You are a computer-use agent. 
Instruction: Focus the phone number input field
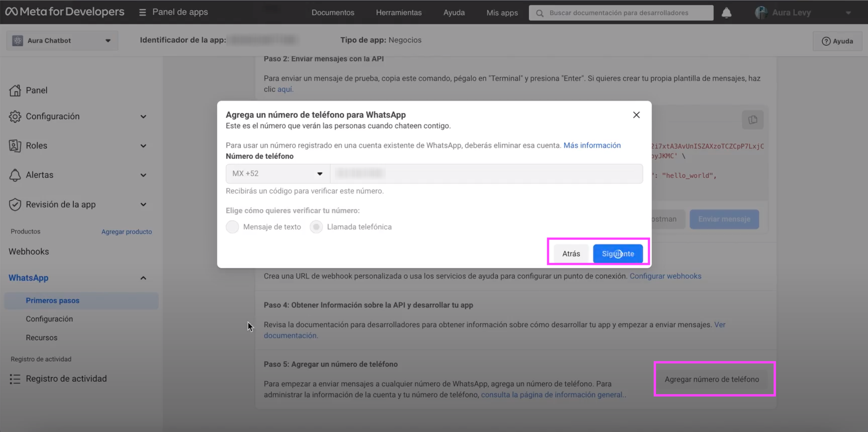[486, 173]
